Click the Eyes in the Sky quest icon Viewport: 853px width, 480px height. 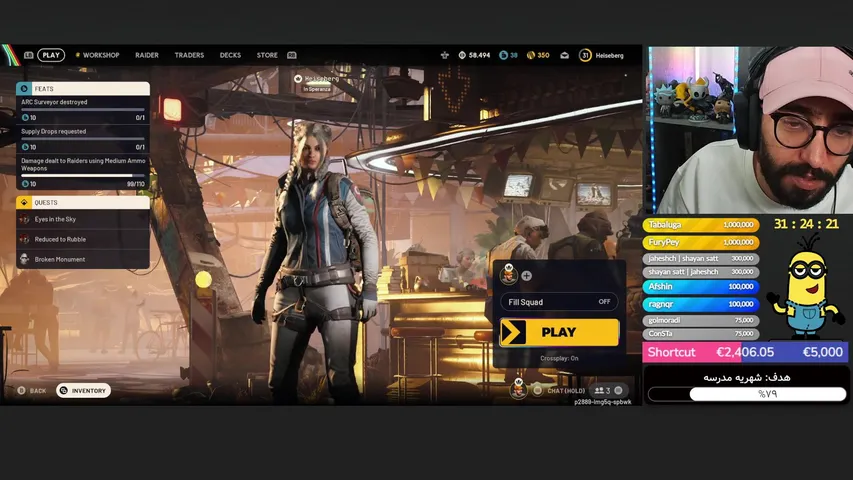tap(24, 219)
